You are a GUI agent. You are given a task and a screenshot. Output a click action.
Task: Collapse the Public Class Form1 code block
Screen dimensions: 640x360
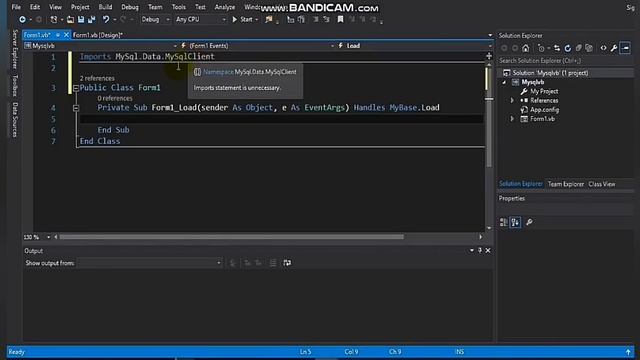[76, 88]
